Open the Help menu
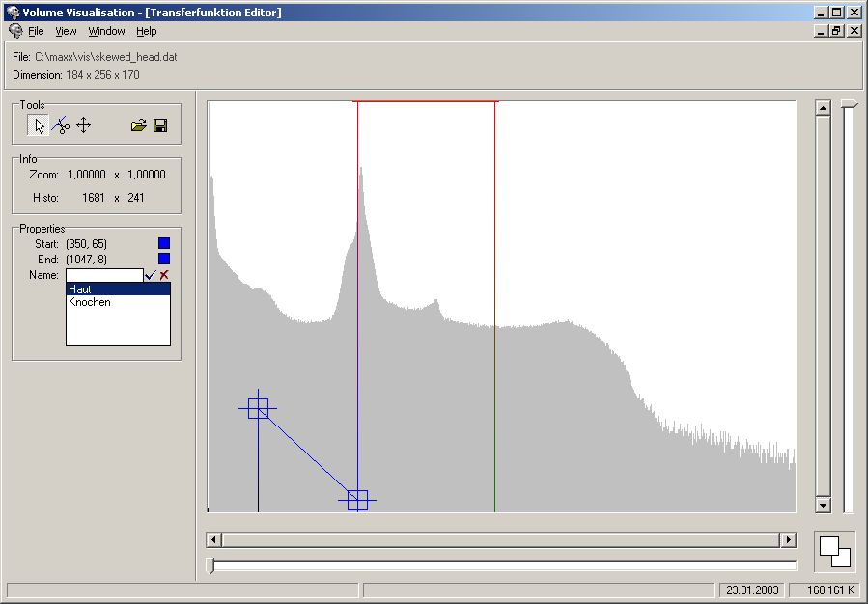 pos(146,31)
